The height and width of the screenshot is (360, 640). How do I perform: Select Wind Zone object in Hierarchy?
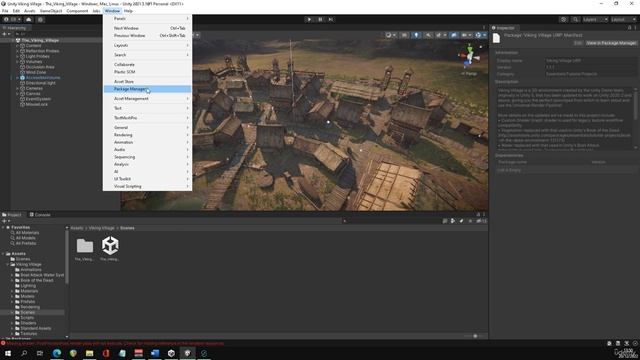click(x=36, y=72)
